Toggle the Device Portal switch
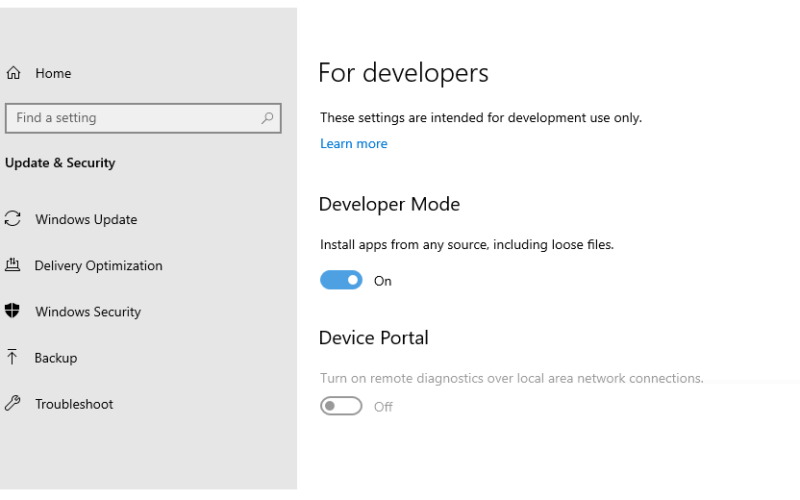 click(341, 406)
